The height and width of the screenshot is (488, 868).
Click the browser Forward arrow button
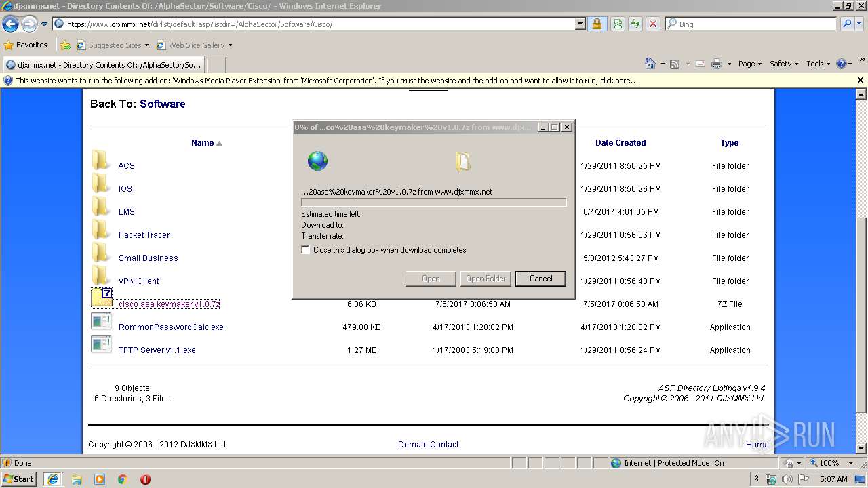[29, 24]
